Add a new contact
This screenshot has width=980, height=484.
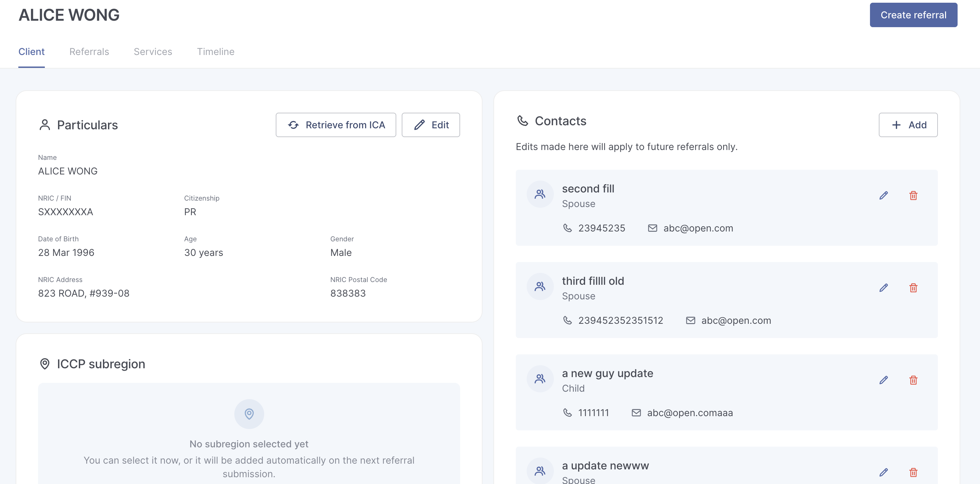(x=908, y=125)
